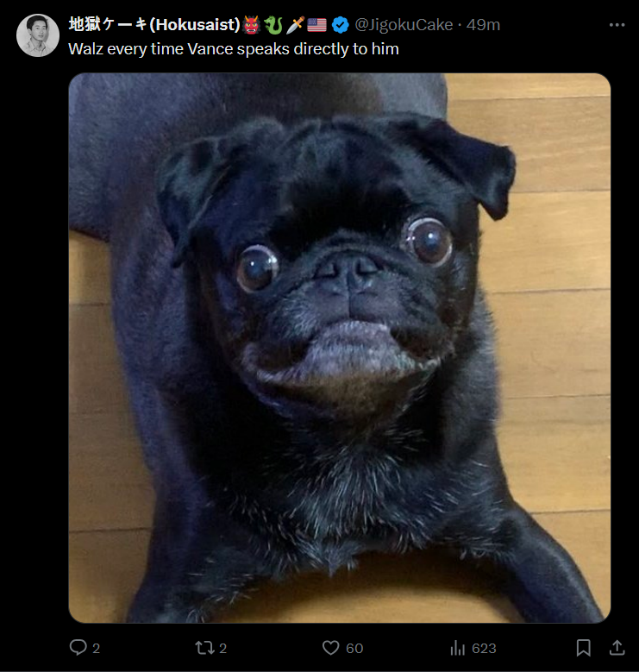
Task: Click the display name containing Hokusaist
Action: pos(154,24)
